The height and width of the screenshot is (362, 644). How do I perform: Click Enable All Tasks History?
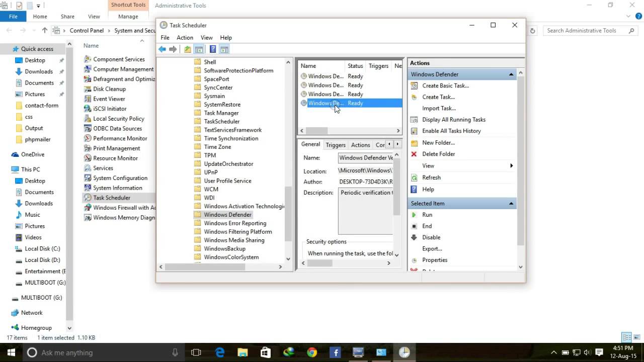coord(451,131)
